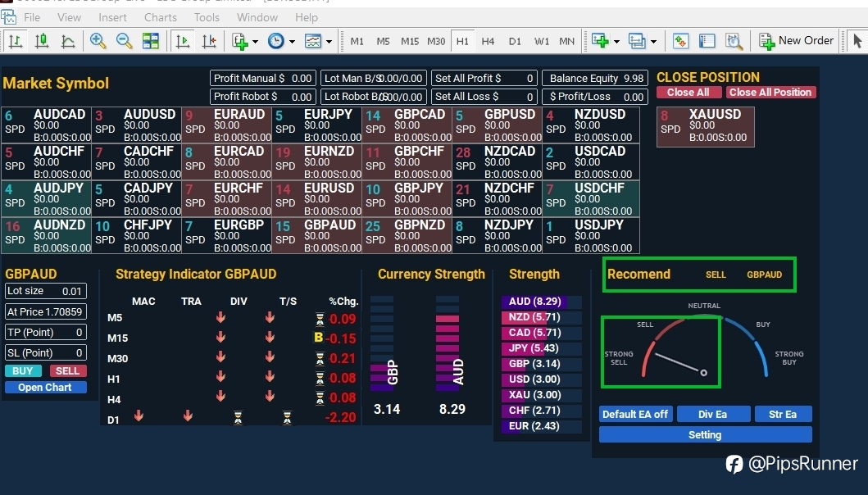Image resolution: width=868 pixels, height=495 pixels.
Task: Open the Help menu
Action: (x=306, y=18)
